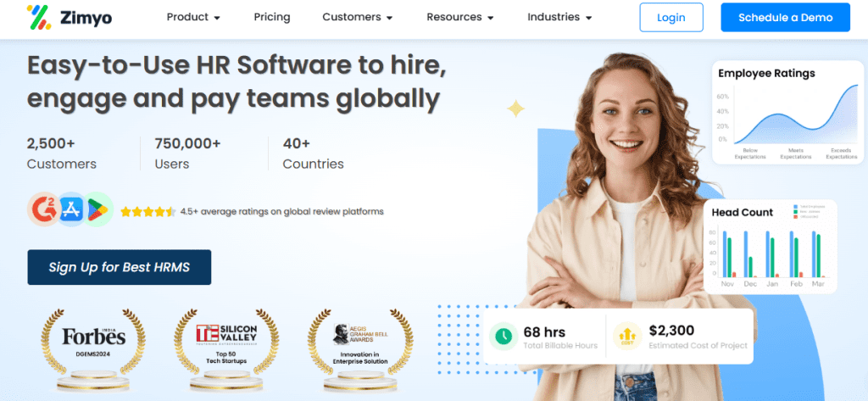Click Schedule a Demo button
Image resolution: width=868 pixels, height=401 pixels.
tap(785, 17)
